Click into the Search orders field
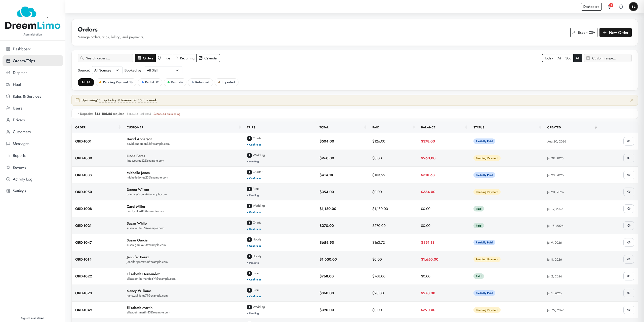The image size is (644, 322). click(105, 58)
